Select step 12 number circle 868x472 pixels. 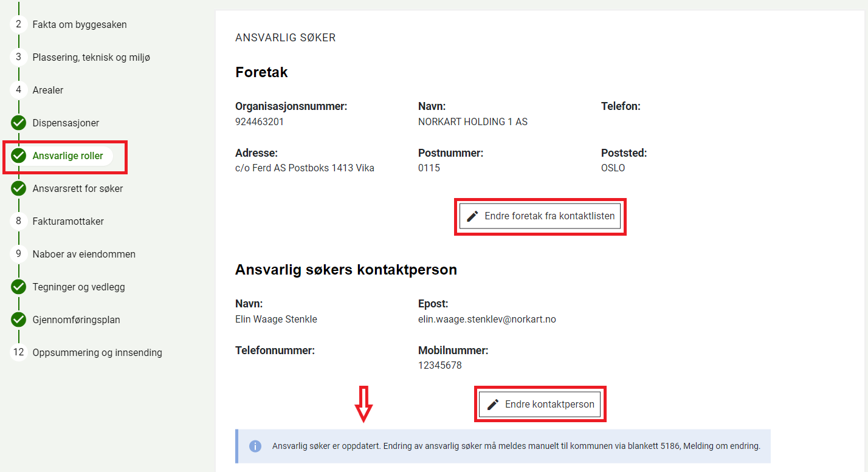(18, 352)
